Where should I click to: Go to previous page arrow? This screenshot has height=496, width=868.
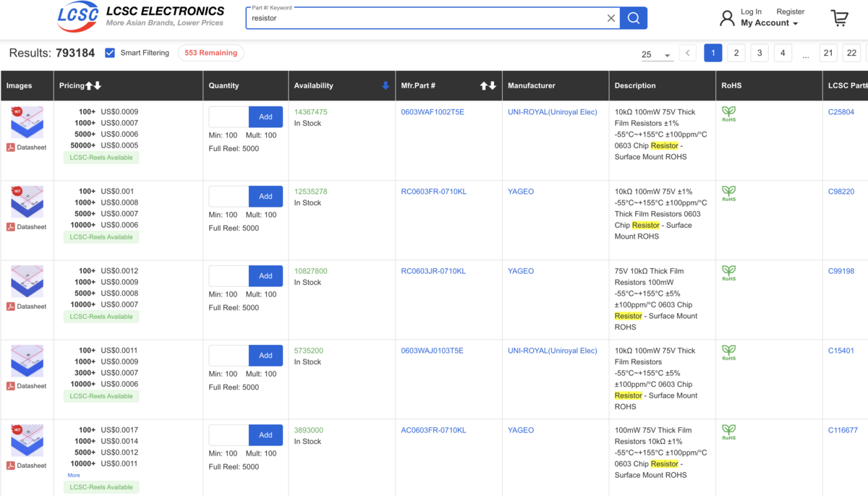coord(688,53)
